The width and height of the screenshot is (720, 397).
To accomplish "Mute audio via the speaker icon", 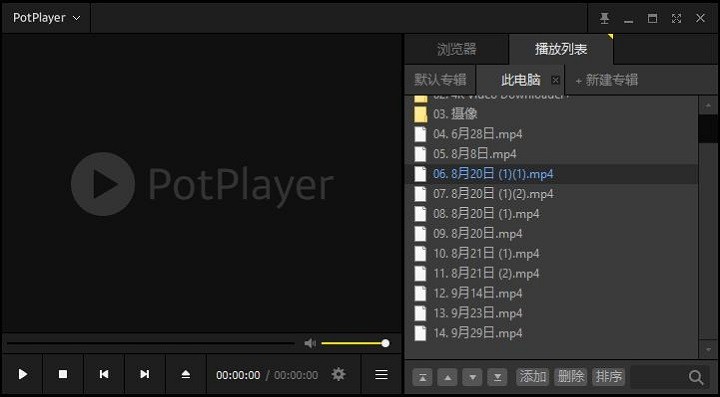I will [310, 343].
